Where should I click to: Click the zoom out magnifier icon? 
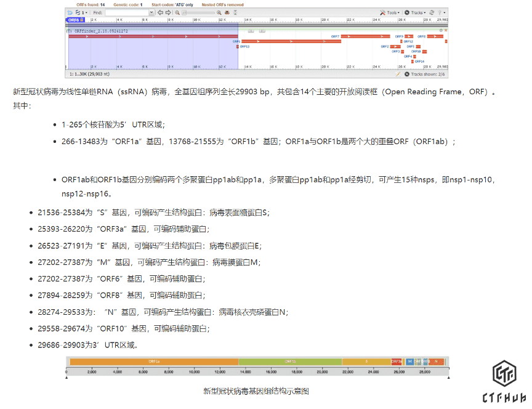177,12
